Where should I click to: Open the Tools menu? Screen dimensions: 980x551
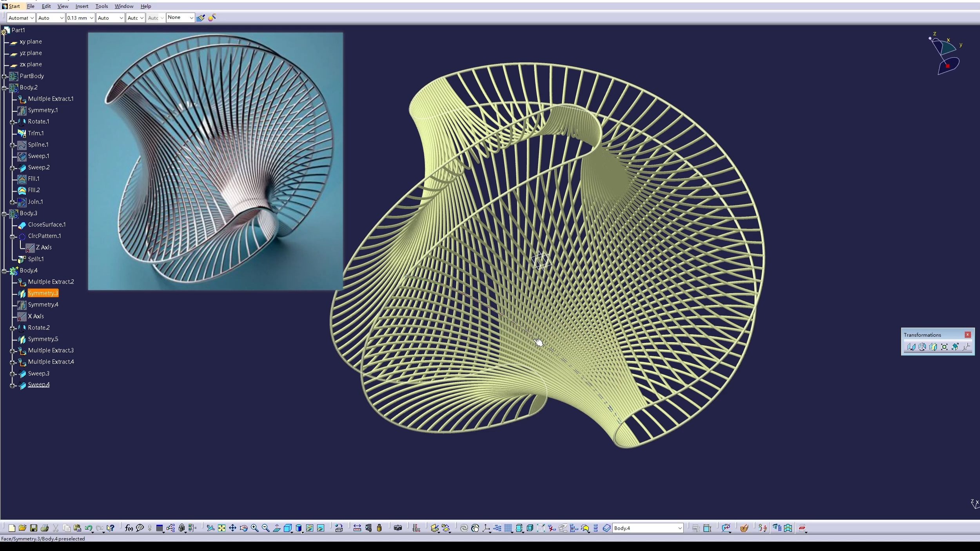102,6
